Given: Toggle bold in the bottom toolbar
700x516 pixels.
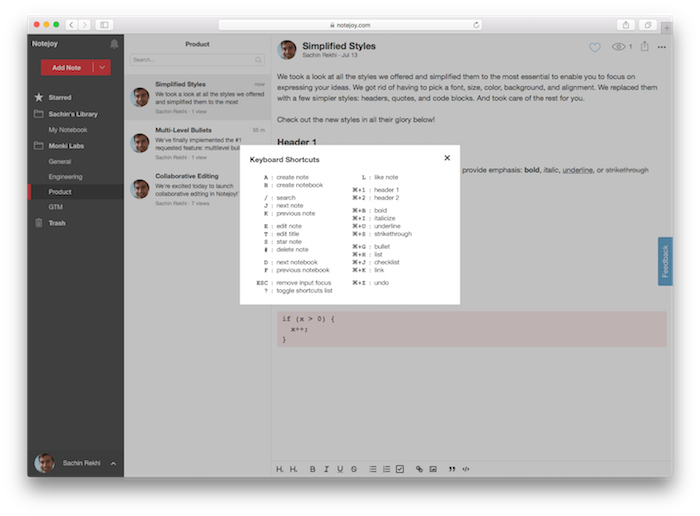Looking at the screenshot, I should (312, 468).
